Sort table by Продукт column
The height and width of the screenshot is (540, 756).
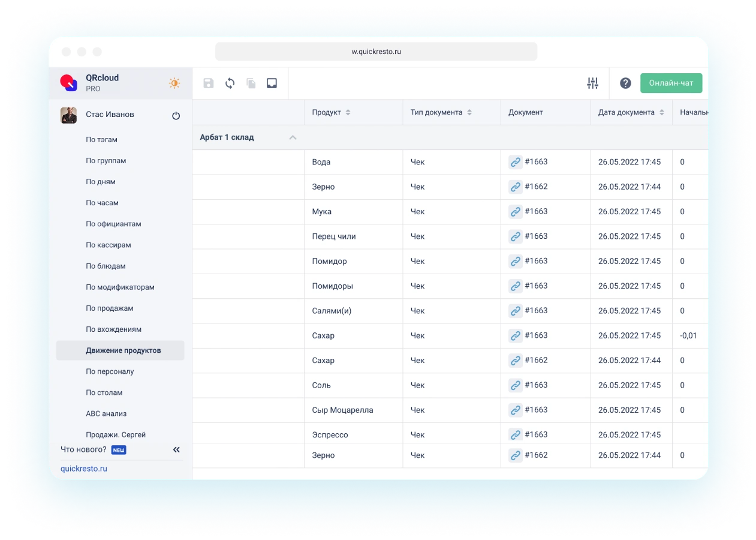click(x=348, y=112)
